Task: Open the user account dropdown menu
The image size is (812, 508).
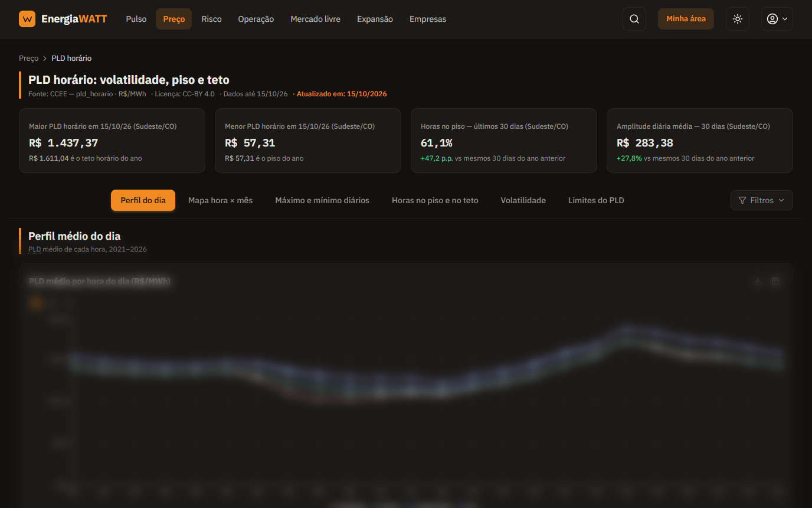Action: (777, 19)
